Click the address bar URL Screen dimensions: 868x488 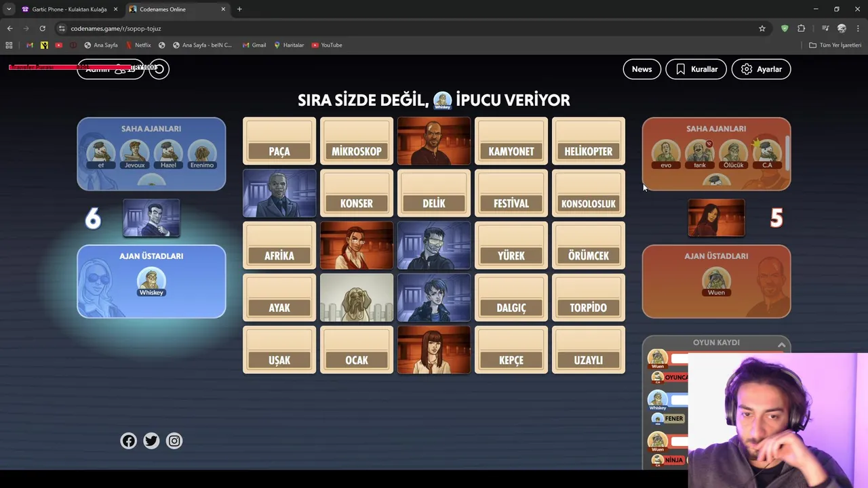(x=116, y=28)
